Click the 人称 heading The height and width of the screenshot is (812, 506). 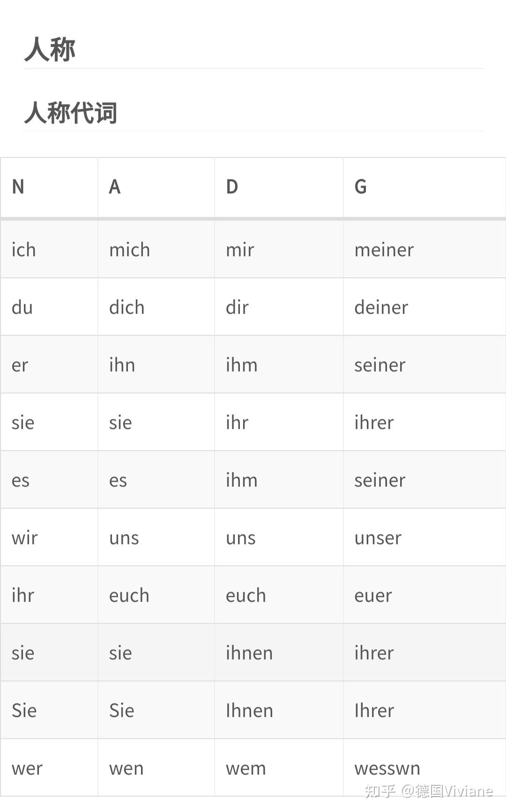[x=50, y=50]
